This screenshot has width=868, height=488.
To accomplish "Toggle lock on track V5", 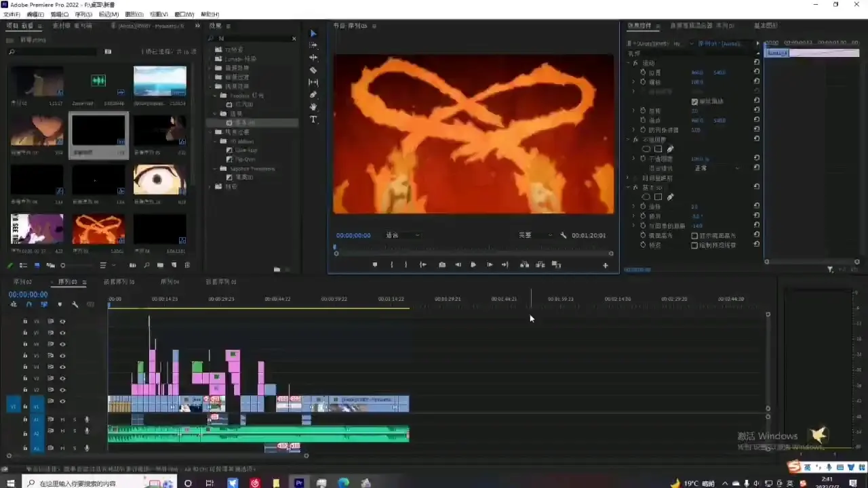I will tap(25, 356).
